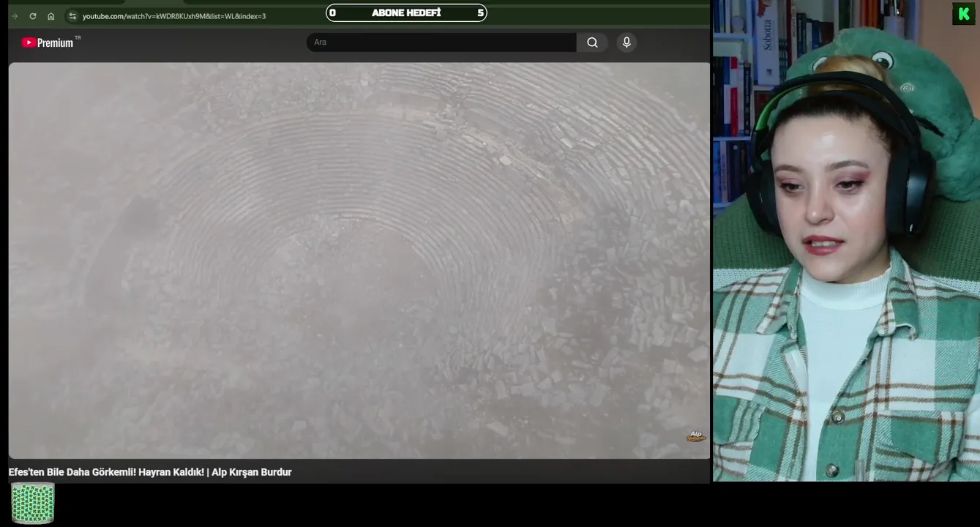Image resolution: width=980 pixels, height=527 pixels.
Task: Click the green patterned cup thumbnail
Action: 33,504
